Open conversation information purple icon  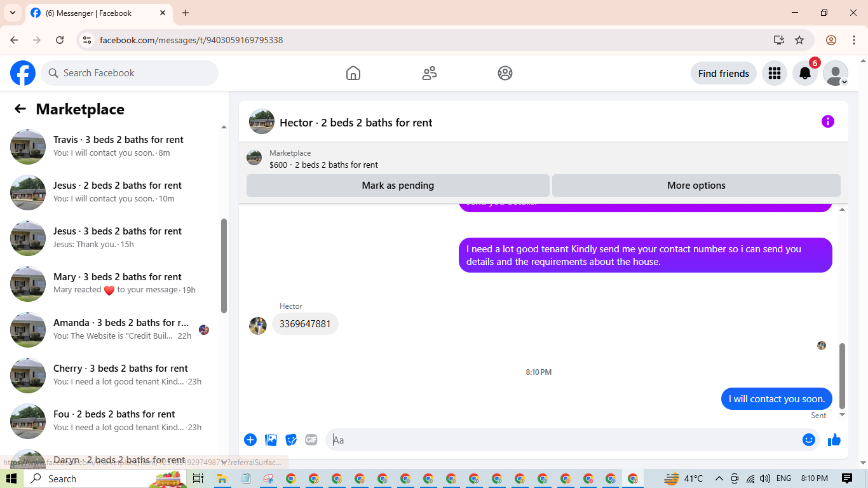pyautogui.click(x=827, y=121)
